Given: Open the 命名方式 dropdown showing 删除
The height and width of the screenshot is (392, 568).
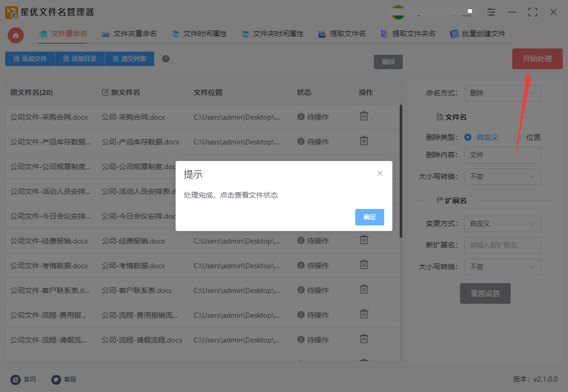Looking at the screenshot, I should tap(503, 93).
